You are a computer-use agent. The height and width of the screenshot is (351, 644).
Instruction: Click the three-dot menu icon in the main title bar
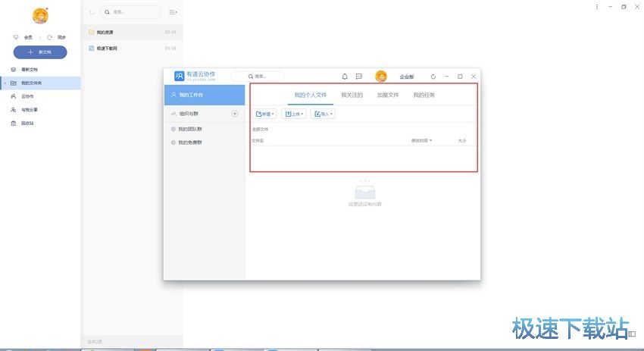coord(597,7)
